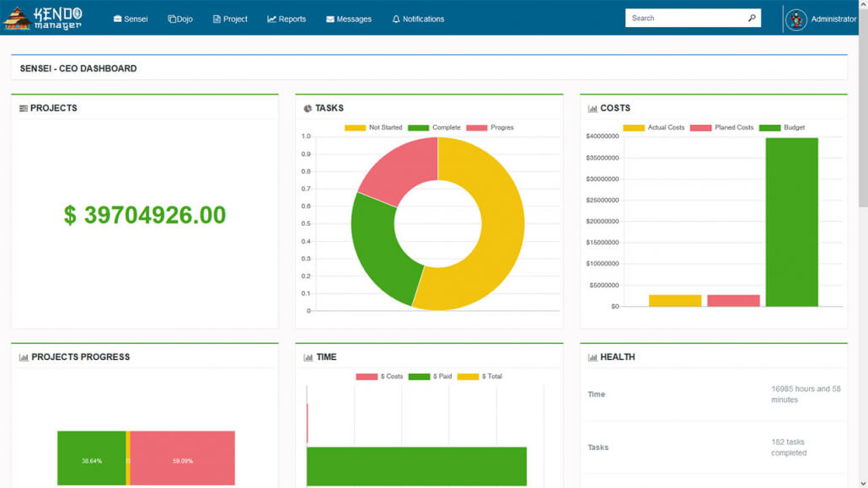Click the Messages navbar link
The height and width of the screenshot is (488, 868).
pos(348,19)
